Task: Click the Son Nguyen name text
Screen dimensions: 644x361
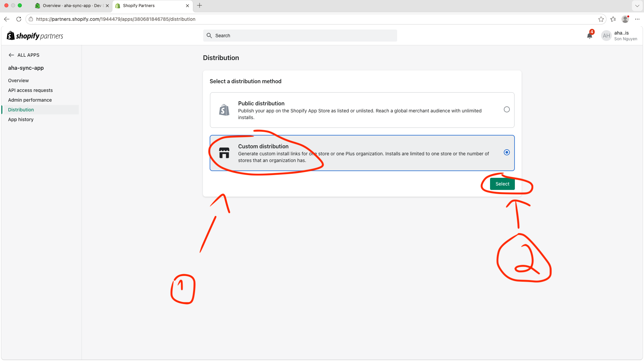Action: tap(626, 39)
